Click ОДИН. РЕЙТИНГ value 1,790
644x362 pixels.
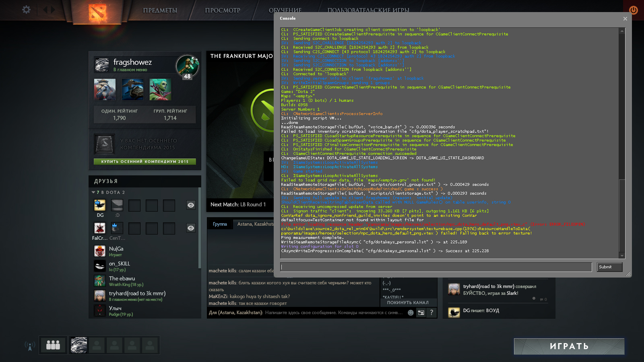coord(120,118)
